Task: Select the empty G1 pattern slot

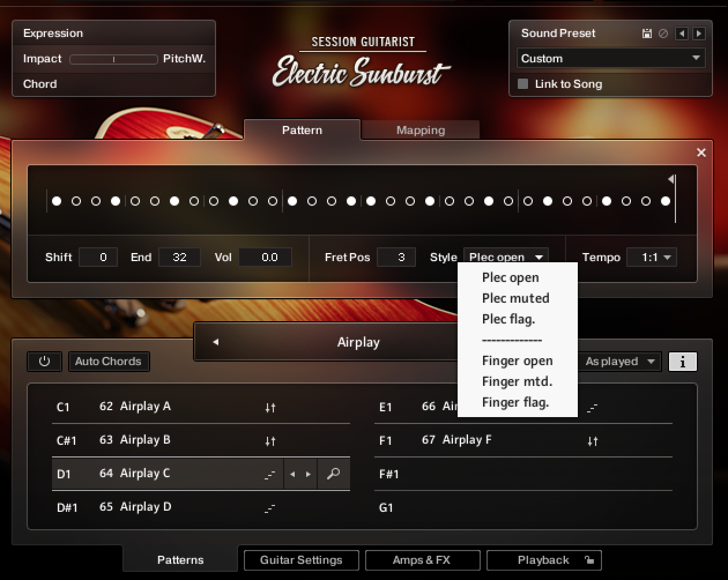Action: [x=523, y=507]
